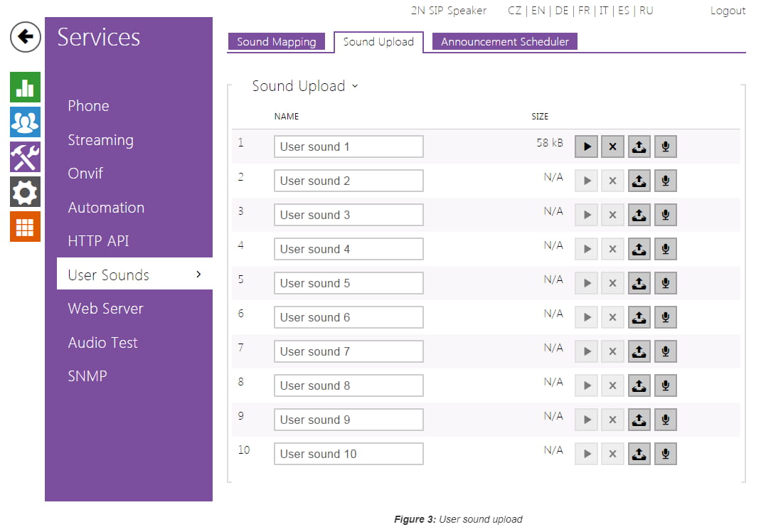Record User sound 6 with microphone
This screenshot has height=532, width=766.
[666, 317]
